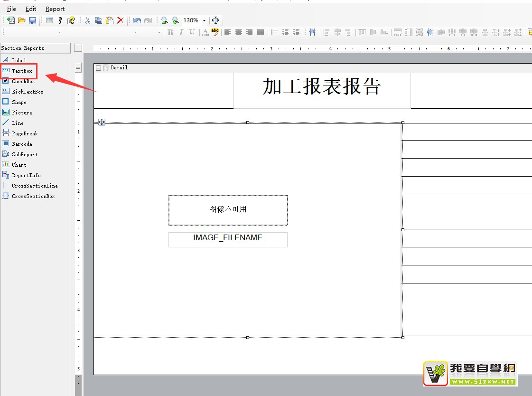The height and width of the screenshot is (396, 532).
Task: Collapse the Detail section
Action: click(98, 68)
